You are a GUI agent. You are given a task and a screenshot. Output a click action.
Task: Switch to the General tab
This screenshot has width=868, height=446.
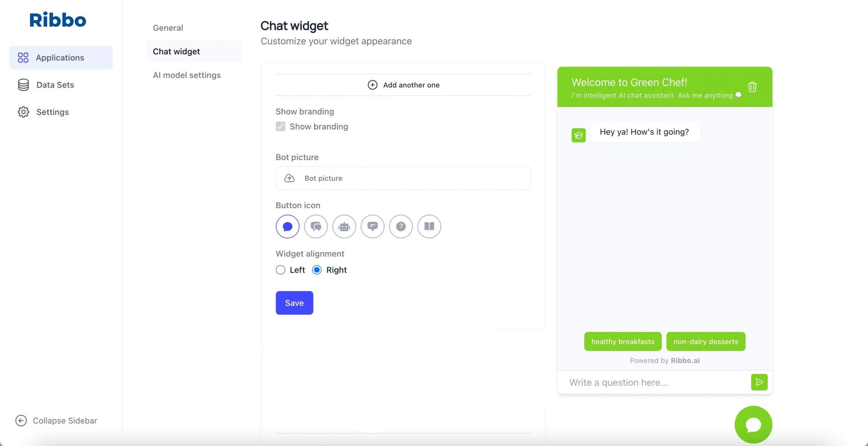tap(168, 27)
